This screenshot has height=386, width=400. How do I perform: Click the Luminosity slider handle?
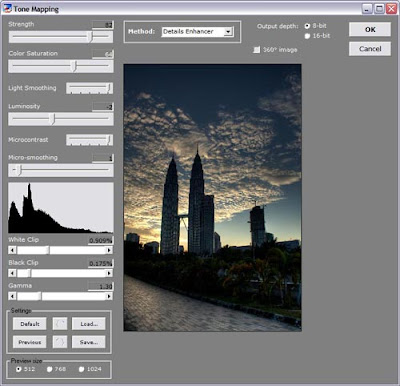(x=52, y=119)
